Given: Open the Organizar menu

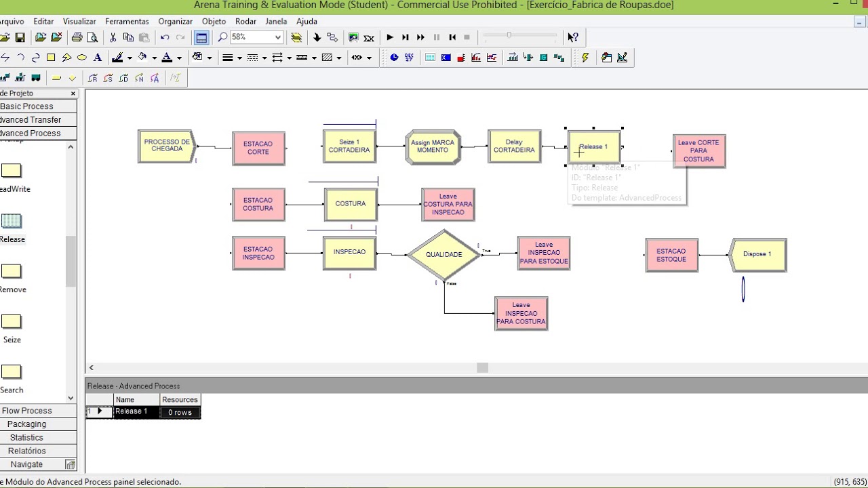Looking at the screenshot, I should coord(176,21).
